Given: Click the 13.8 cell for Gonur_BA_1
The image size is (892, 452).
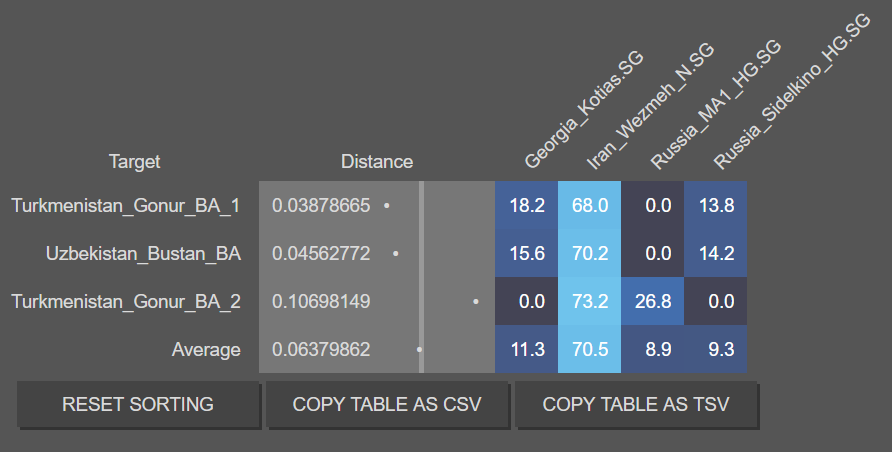Looking at the screenshot, I should pyautogui.click(x=716, y=205).
